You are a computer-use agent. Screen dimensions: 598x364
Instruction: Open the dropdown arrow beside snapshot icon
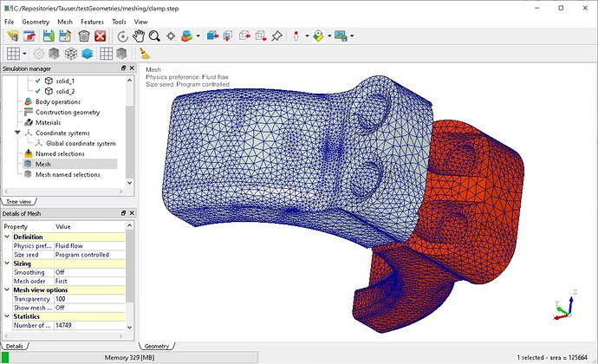tap(352, 36)
